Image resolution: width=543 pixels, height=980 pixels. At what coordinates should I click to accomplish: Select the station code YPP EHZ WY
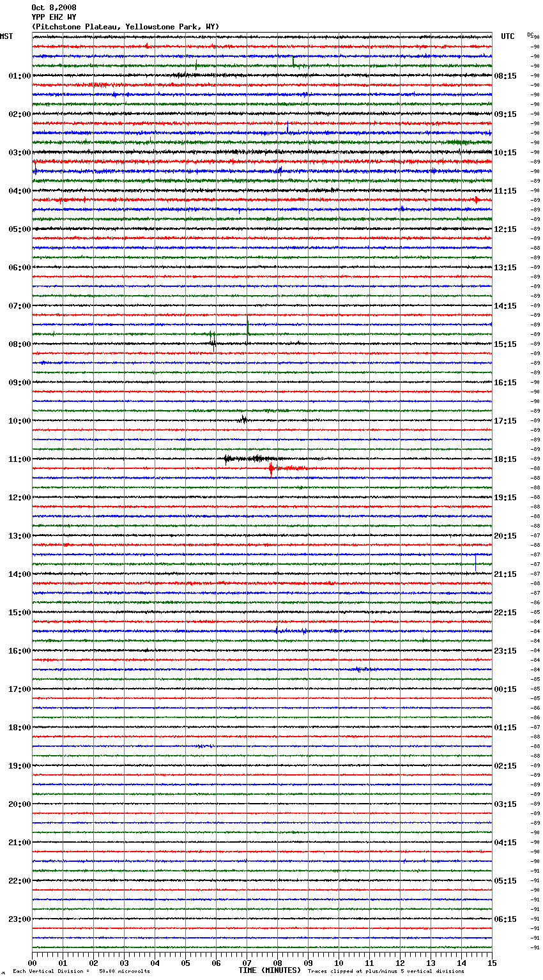(x=54, y=17)
